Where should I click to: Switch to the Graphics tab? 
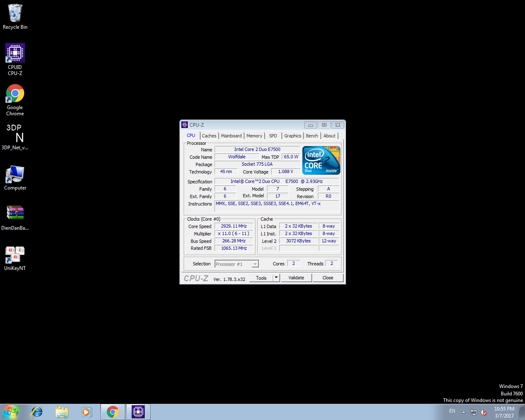click(x=293, y=136)
